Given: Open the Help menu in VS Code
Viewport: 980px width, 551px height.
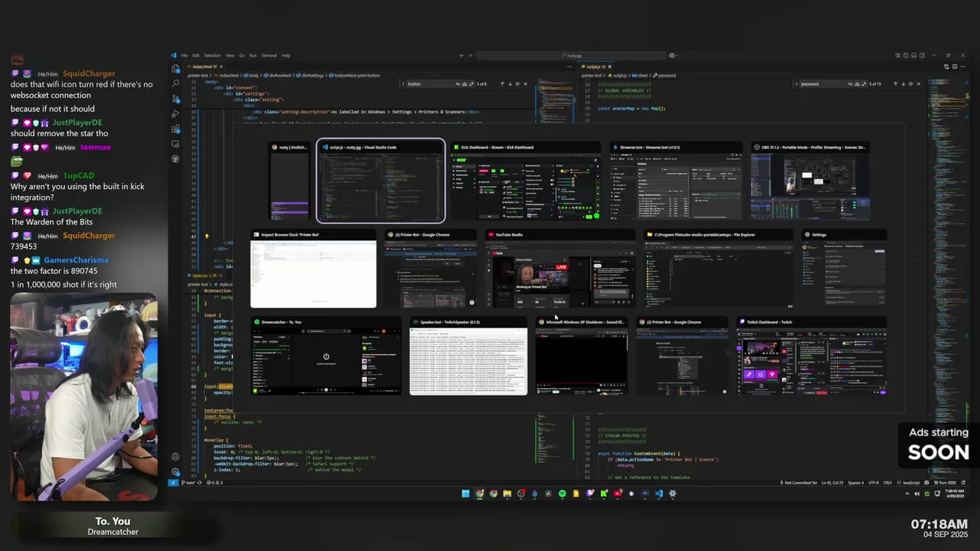Looking at the screenshot, I should click(x=286, y=55).
